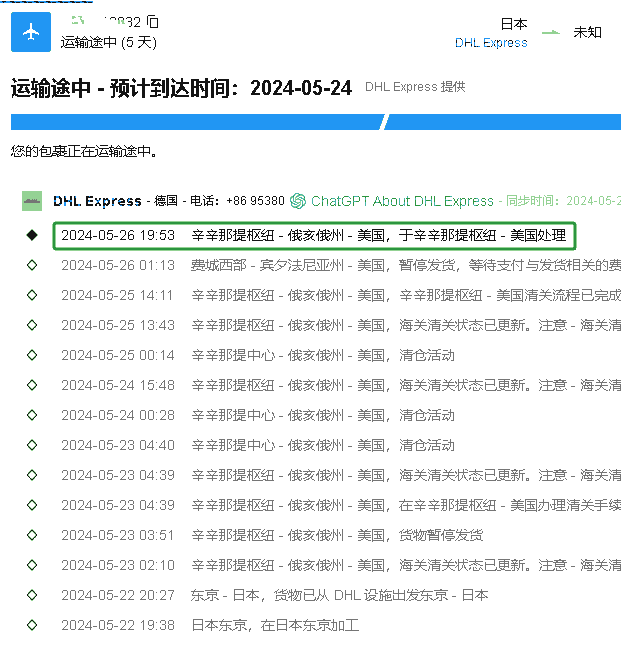The height and width of the screenshot is (645, 621).
Task: Copy the tracking number with copy icon
Action: pos(152,22)
